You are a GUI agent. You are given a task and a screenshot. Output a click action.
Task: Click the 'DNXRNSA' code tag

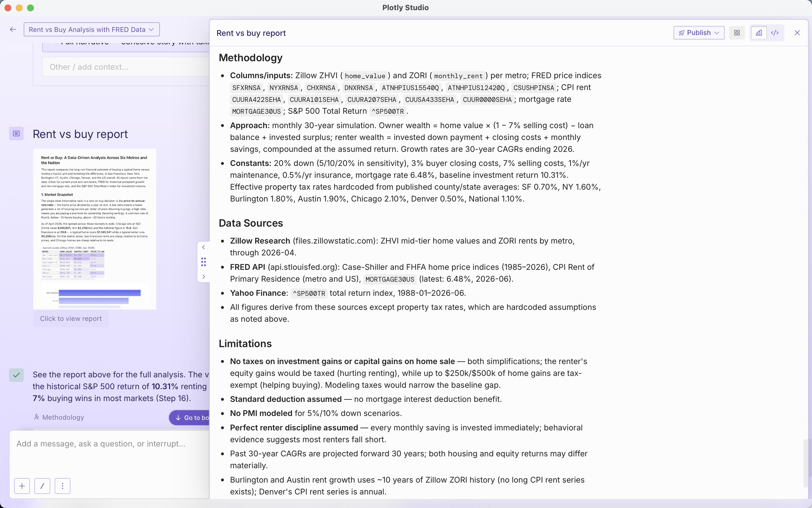[x=359, y=88]
